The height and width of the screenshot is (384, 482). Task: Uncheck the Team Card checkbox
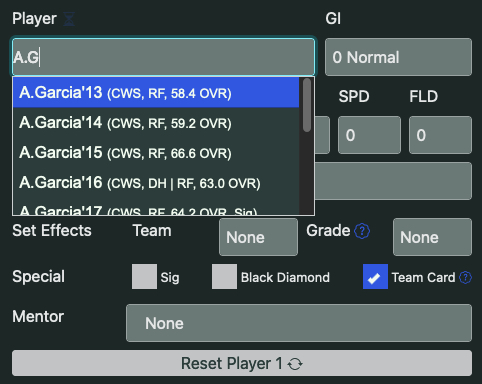tap(375, 277)
